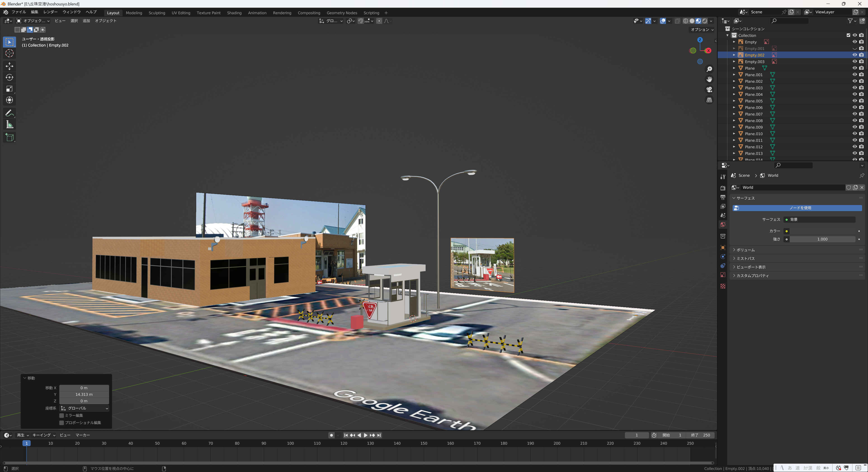Open the 座標系 グローバル dropdown

[84, 408]
